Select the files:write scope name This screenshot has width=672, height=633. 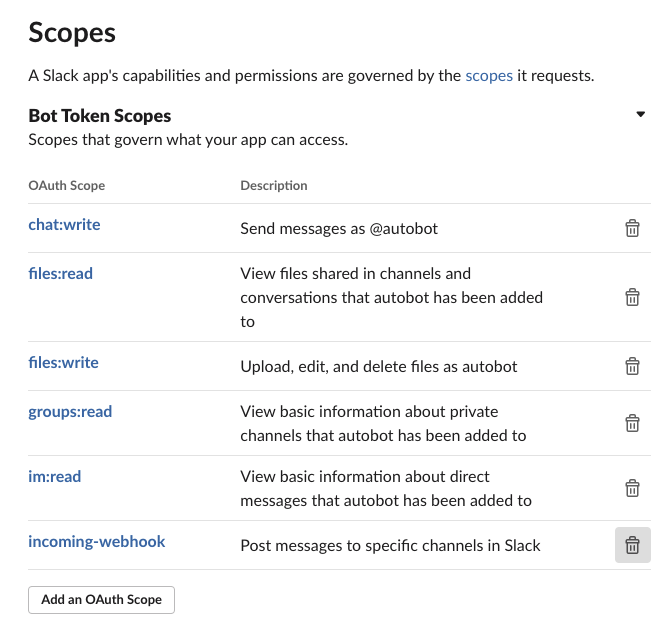(63, 362)
